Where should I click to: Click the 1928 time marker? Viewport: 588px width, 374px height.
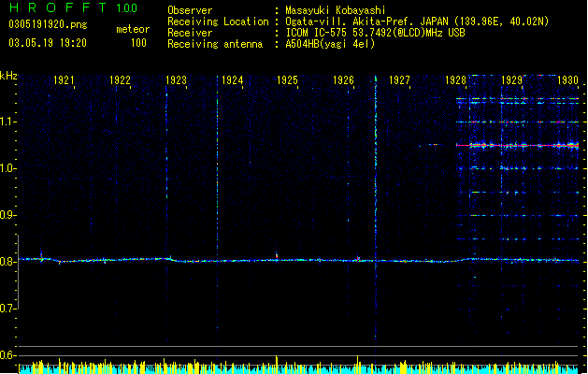pyautogui.click(x=455, y=80)
